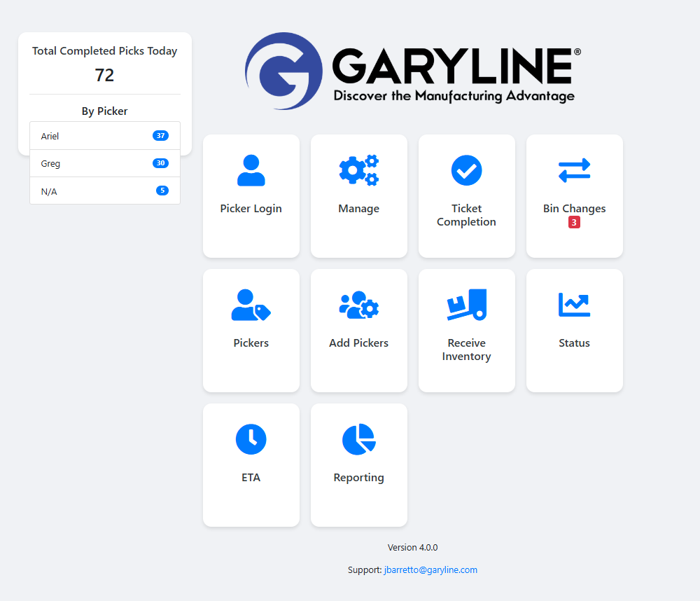Image resolution: width=700 pixels, height=601 pixels.
Task: Click the GARYLINE wordmark
Action: click(x=452, y=66)
